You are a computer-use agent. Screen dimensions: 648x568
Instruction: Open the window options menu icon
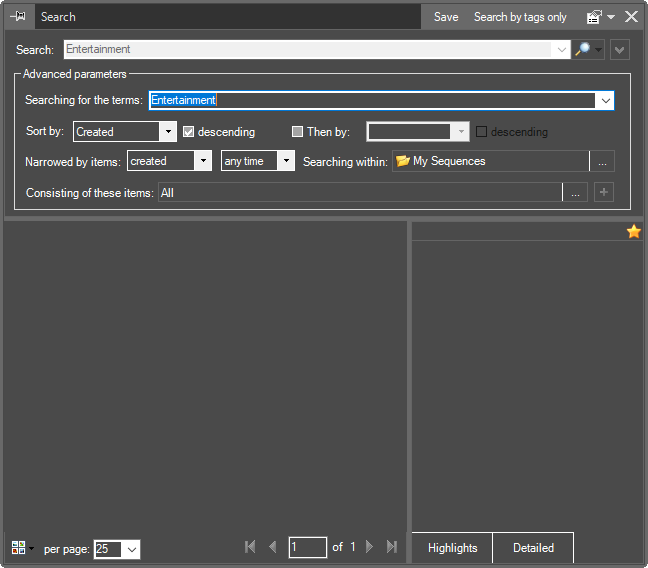click(x=595, y=17)
